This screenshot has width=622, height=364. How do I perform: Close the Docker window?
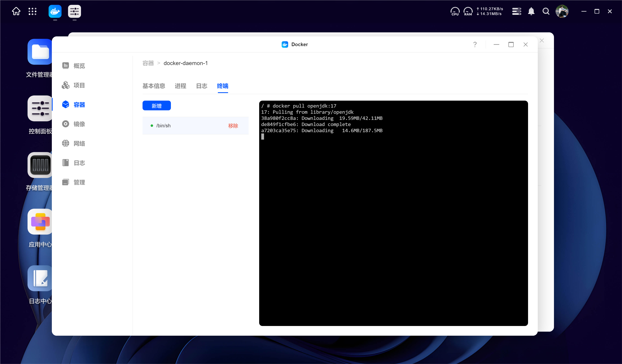pos(525,44)
